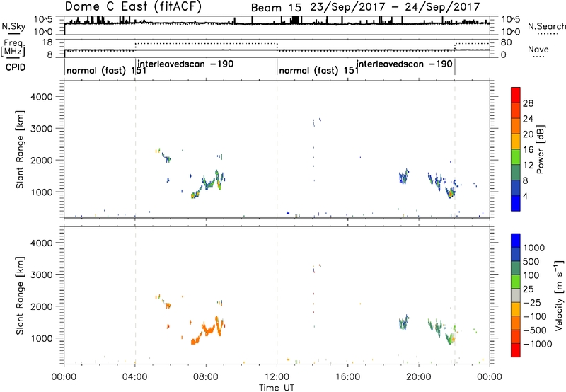Select the '12:00' time tick label
Screen dimensions: 566x392
tap(277, 377)
